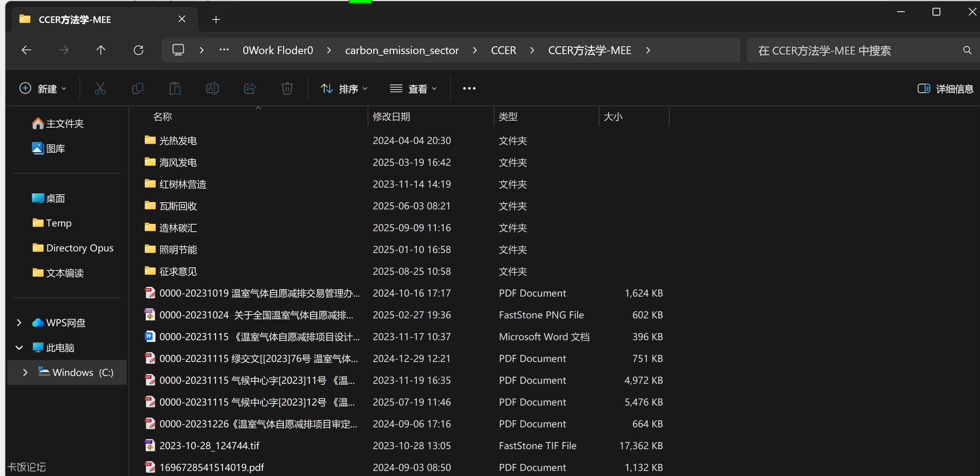The height and width of the screenshot is (476, 980).
Task: Sort files by 修改日期 column header
Action: click(x=391, y=116)
